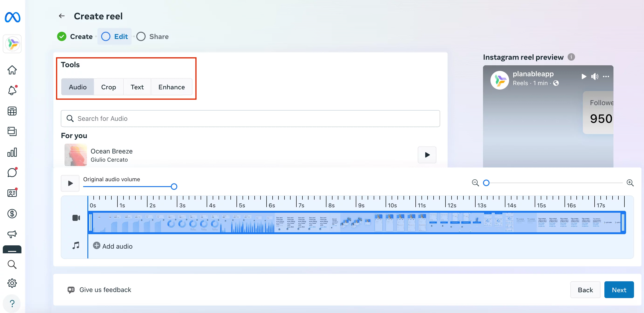The image size is (644, 313).
Task: Click the megaphone campaigns icon
Action: click(x=12, y=234)
